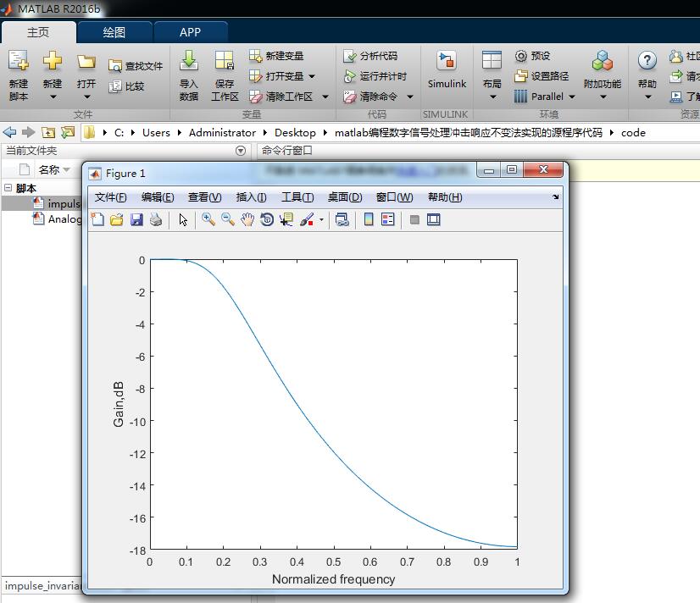Click the Link Plot icon in Figure toolbar
Viewport: 700px width, 603px height.
pyautogui.click(x=342, y=219)
